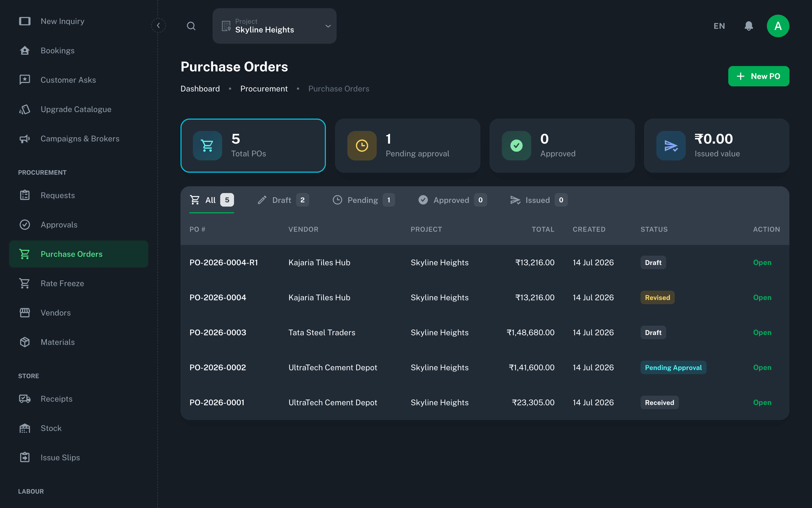812x508 pixels.
Task: Click the Bookings house icon
Action: [25, 51]
